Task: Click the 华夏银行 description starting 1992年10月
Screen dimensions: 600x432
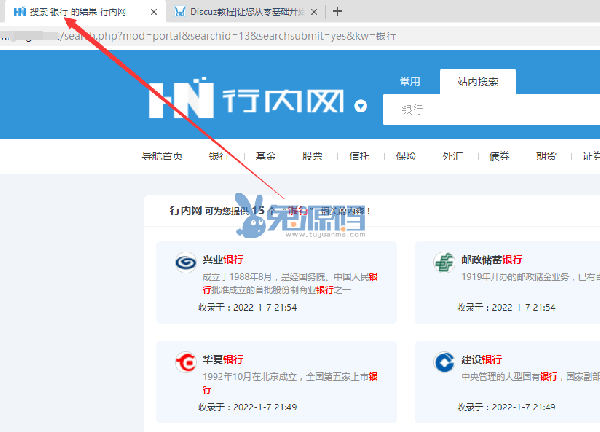Action: click(x=290, y=383)
